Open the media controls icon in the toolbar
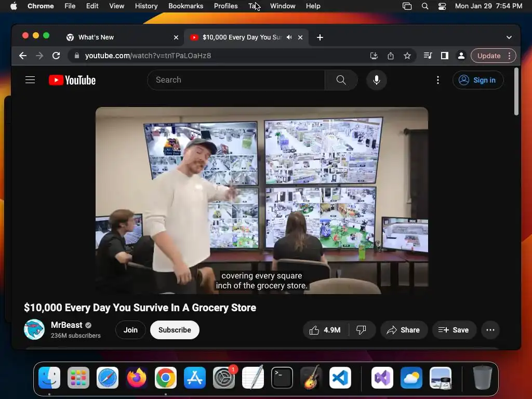Screen dimensions: 532x399 [x=428, y=56]
